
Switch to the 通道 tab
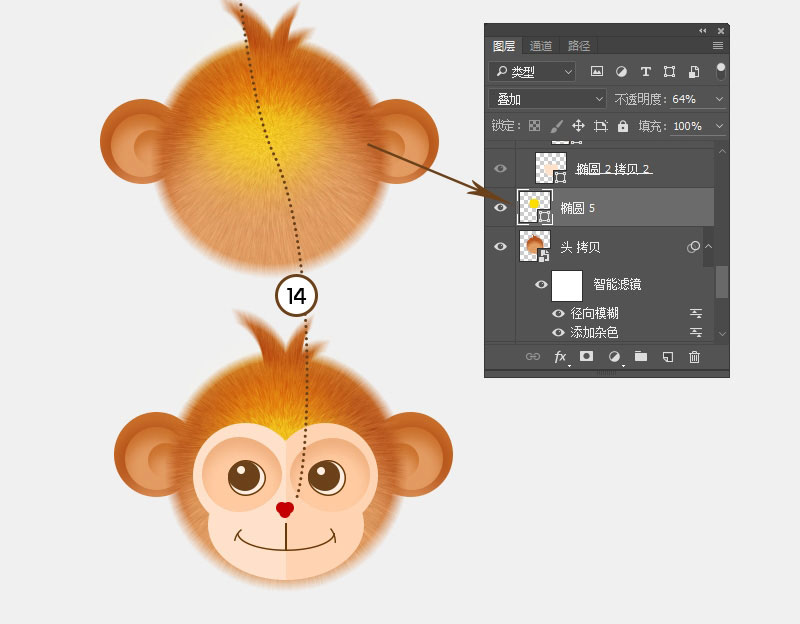pyautogui.click(x=540, y=46)
